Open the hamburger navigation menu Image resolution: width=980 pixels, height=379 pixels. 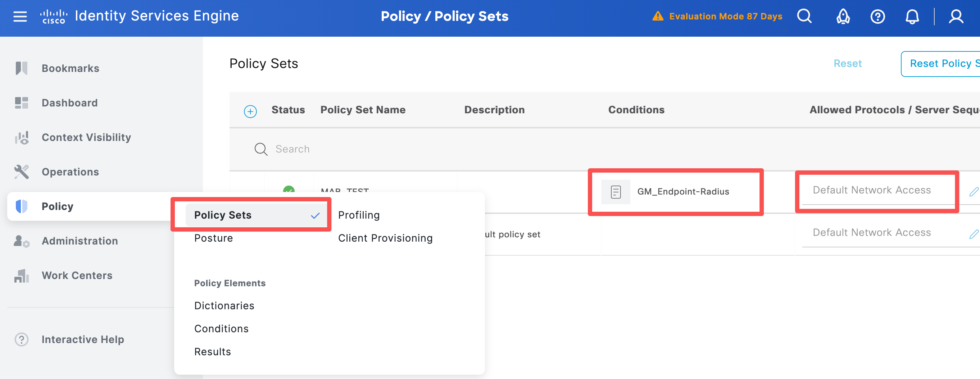point(20,17)
